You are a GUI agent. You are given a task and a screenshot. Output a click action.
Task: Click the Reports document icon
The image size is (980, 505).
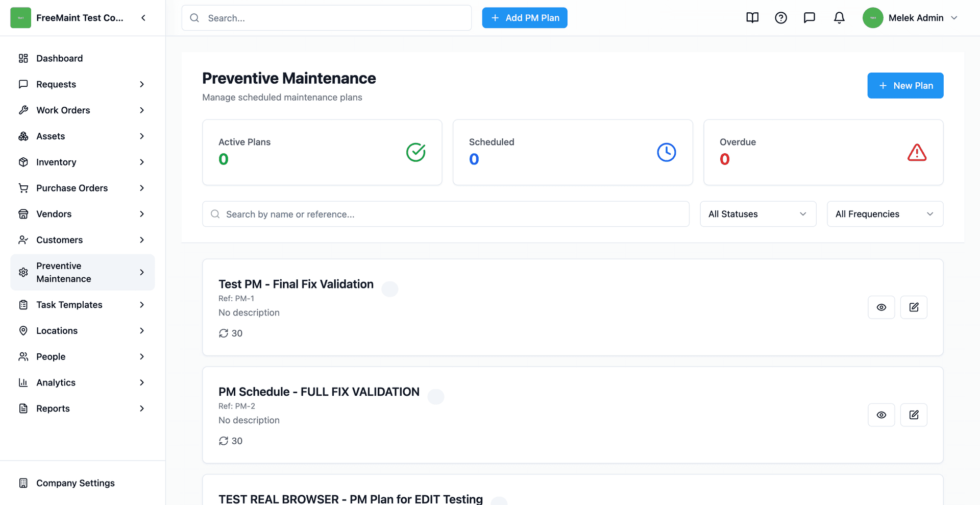coord(23,408)
